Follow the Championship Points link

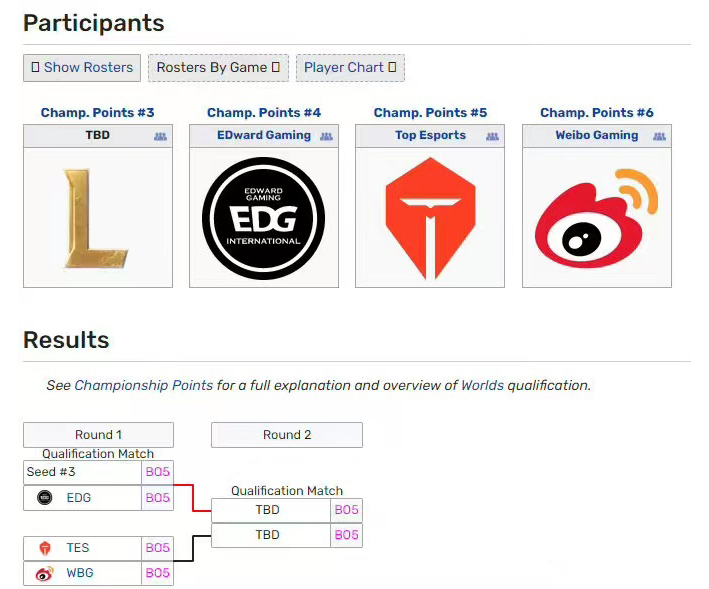coord(143,385)
